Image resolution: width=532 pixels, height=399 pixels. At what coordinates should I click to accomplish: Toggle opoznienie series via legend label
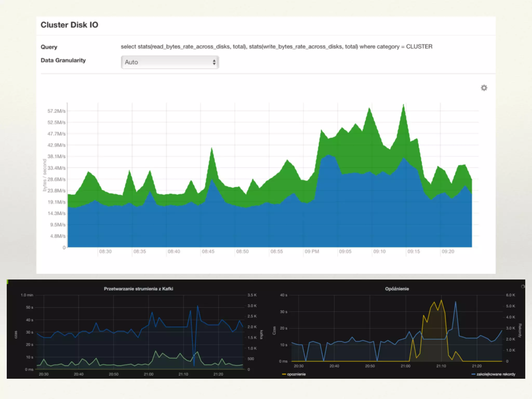pyautogui.click(x=296, y=374)
